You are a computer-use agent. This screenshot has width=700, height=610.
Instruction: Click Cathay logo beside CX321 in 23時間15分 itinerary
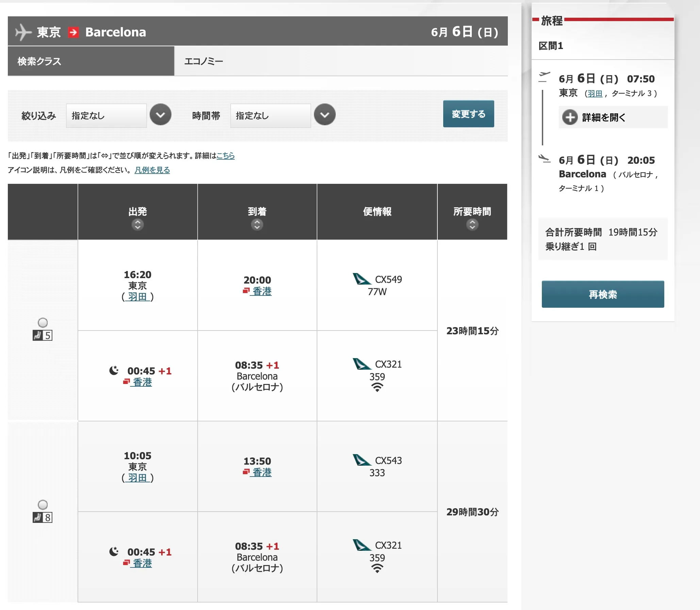point(362,364)
